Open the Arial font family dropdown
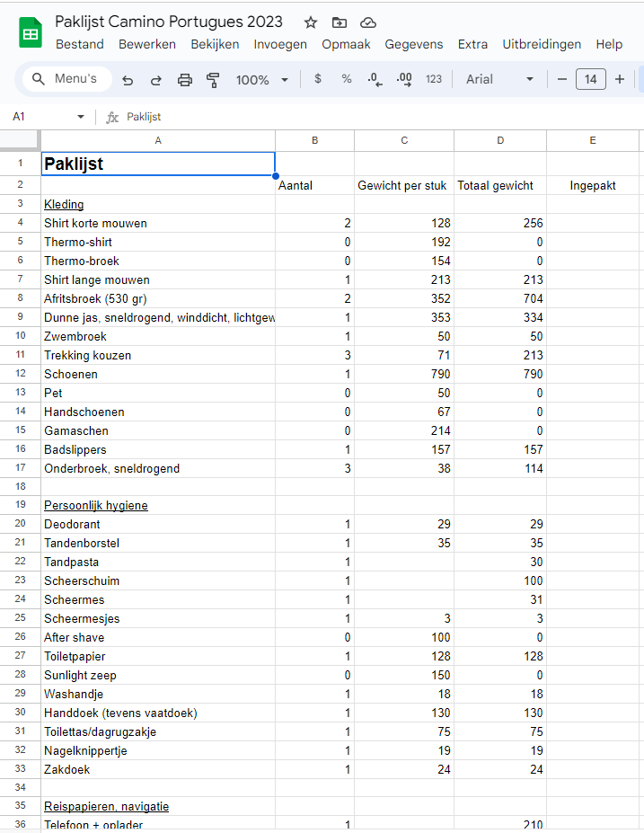 point(500,79)
